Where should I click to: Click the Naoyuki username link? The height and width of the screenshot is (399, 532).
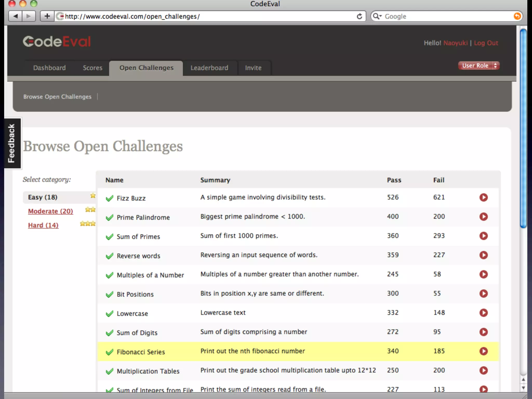tap(455, 43)
